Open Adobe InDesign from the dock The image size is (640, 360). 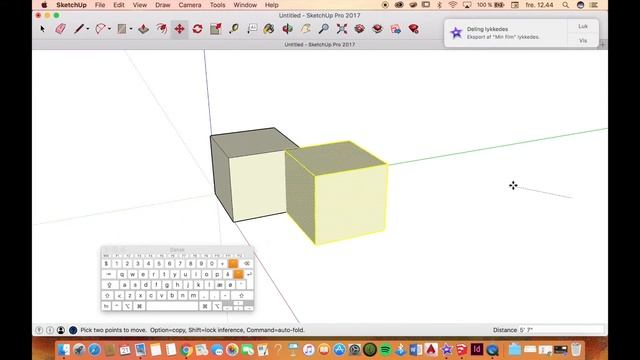tap(477, 350)
